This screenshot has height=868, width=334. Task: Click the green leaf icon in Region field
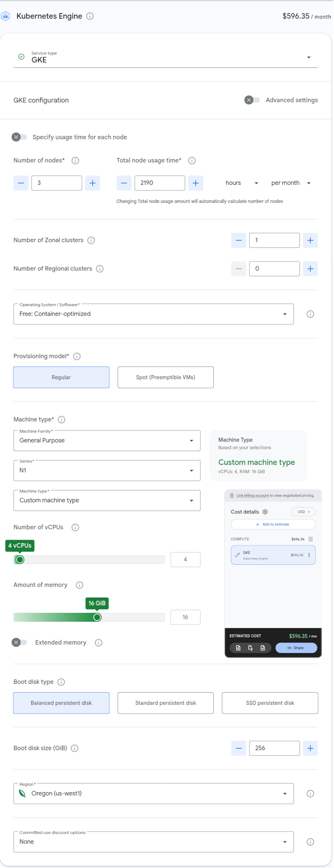pos(22,794)
